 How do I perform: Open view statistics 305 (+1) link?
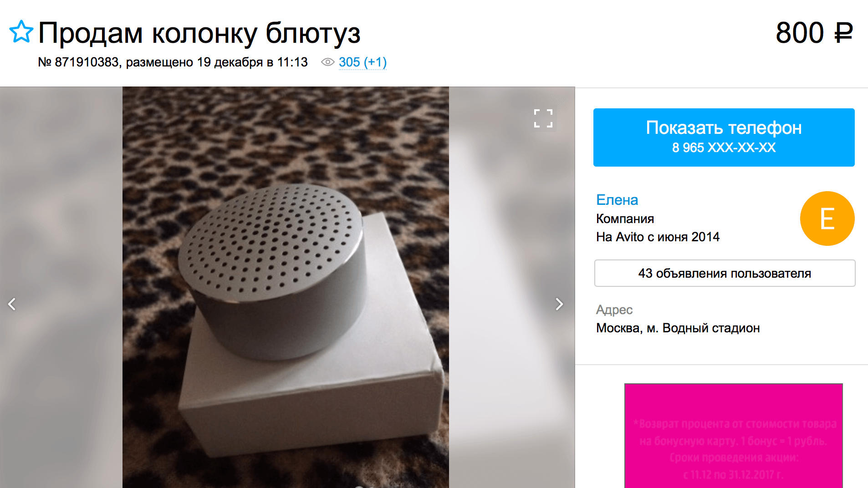(363, 62)
